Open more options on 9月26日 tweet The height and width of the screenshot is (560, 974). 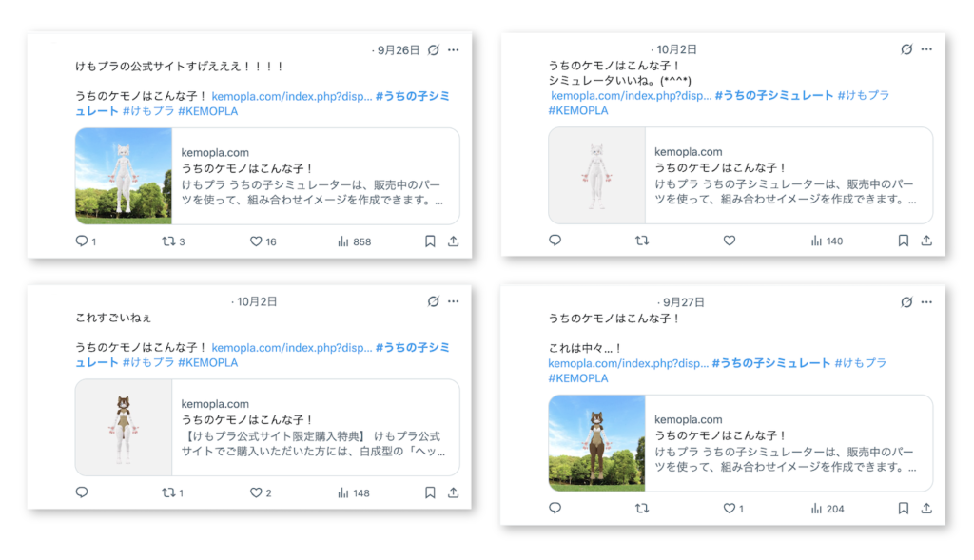coord(454,49)
